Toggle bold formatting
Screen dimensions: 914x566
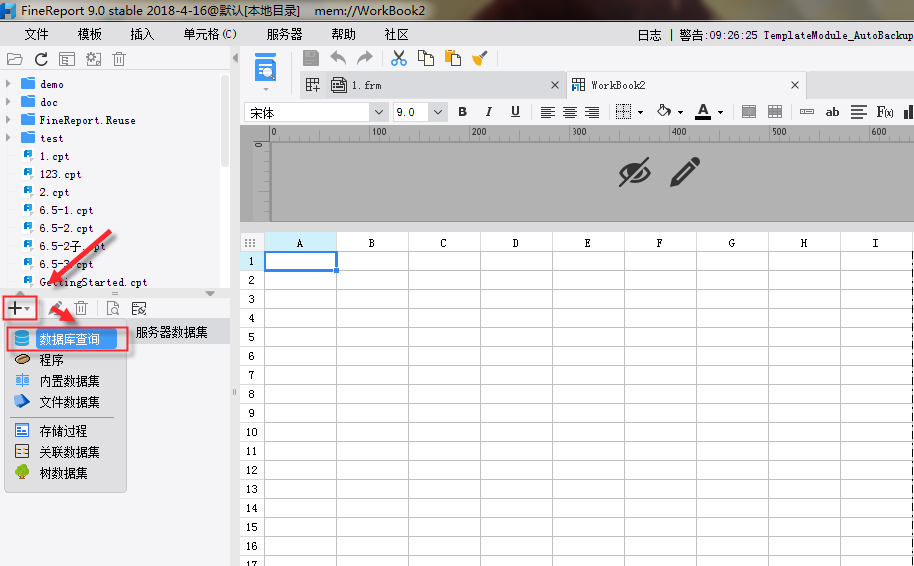coord(462,112)
